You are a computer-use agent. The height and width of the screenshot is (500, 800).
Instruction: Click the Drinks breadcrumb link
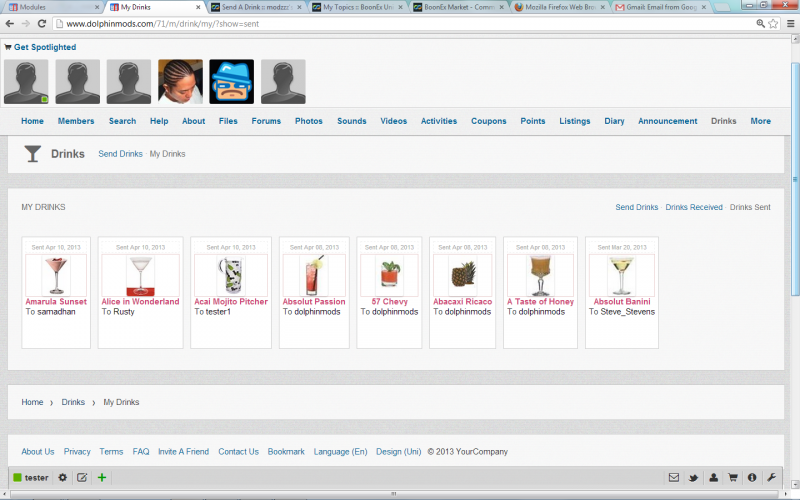[x=73, y=402]
